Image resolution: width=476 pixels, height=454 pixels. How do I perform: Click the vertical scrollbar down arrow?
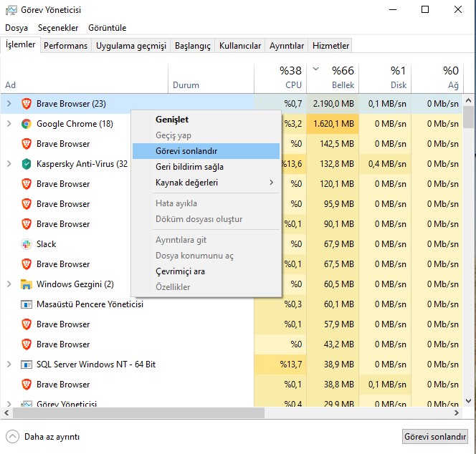[468, 402]
